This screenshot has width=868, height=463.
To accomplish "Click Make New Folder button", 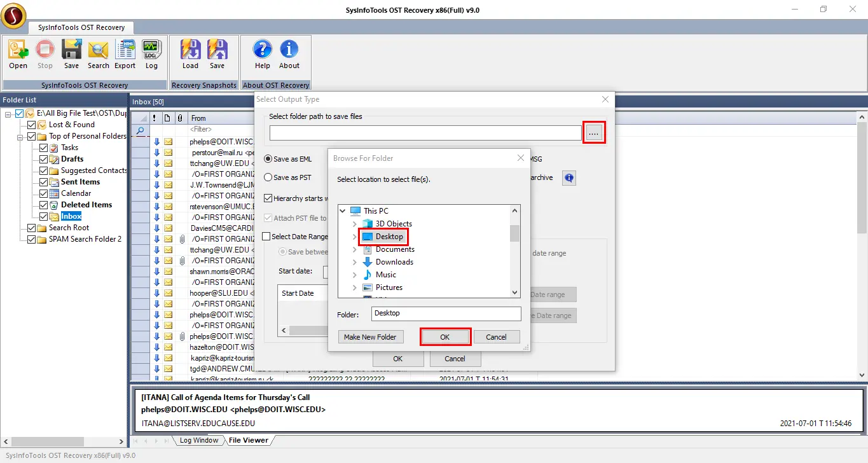I will 370,337.
